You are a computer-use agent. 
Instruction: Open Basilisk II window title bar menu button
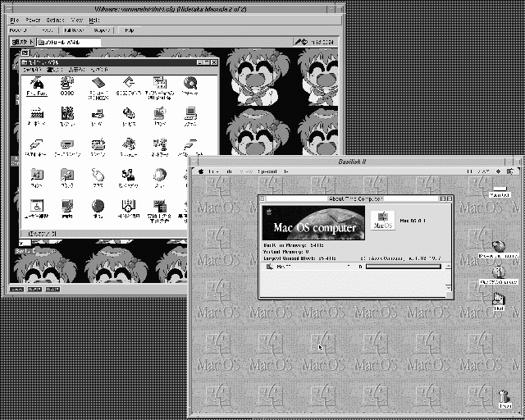point(194,162)
